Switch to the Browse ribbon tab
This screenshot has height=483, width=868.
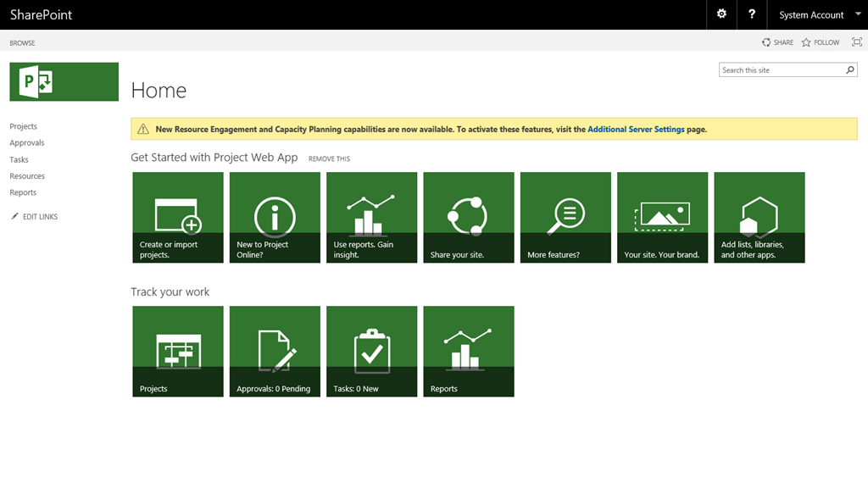coord(23,42)
